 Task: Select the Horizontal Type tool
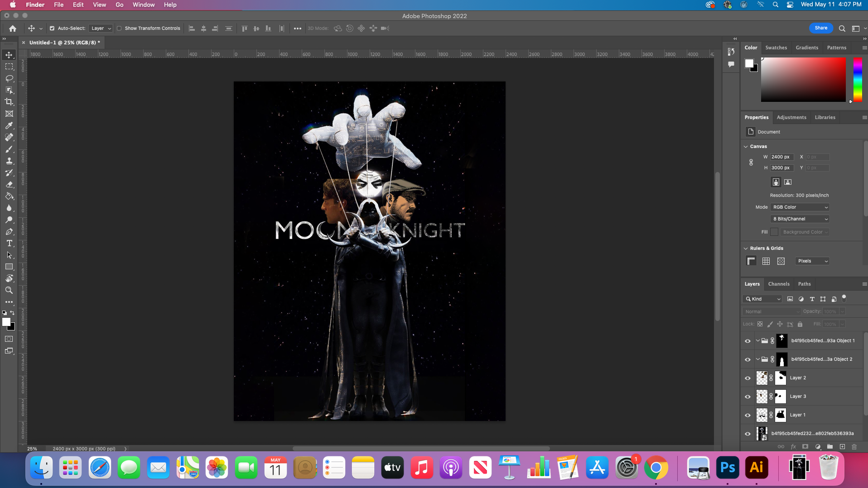(x=9, y=244)
